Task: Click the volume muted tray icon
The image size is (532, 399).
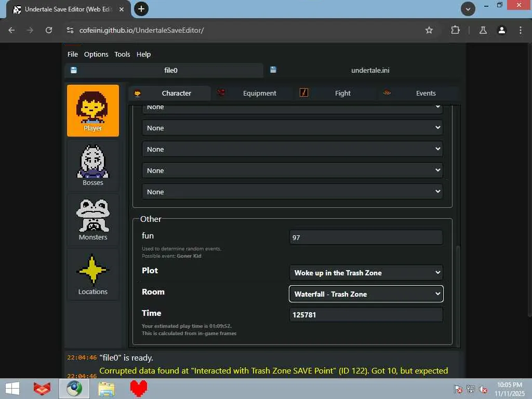Action: pos(483,389)
